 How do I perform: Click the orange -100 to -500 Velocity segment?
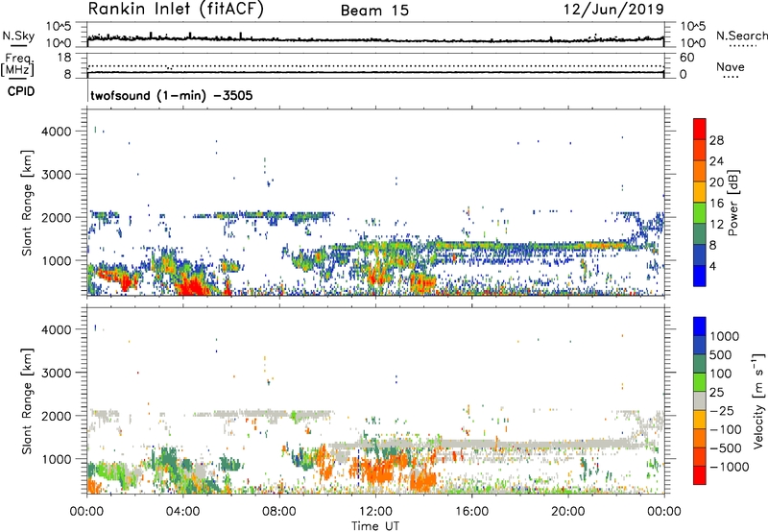tap(700, 438)
